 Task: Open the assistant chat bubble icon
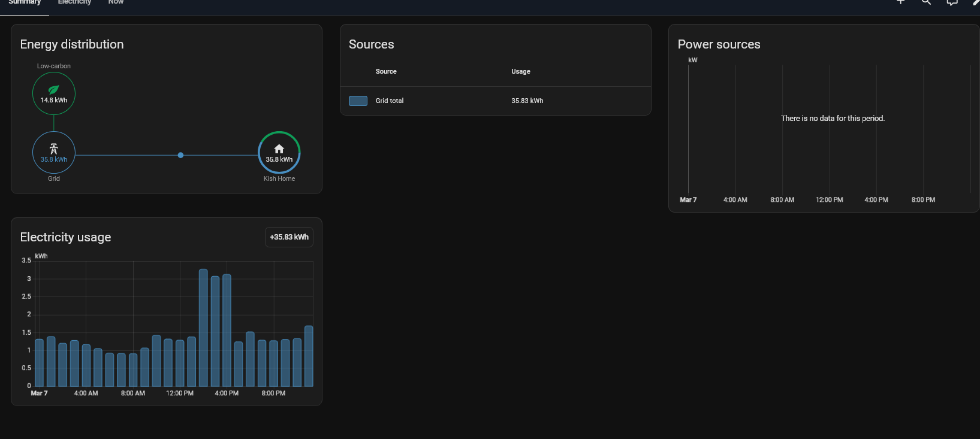coord(952,2)
